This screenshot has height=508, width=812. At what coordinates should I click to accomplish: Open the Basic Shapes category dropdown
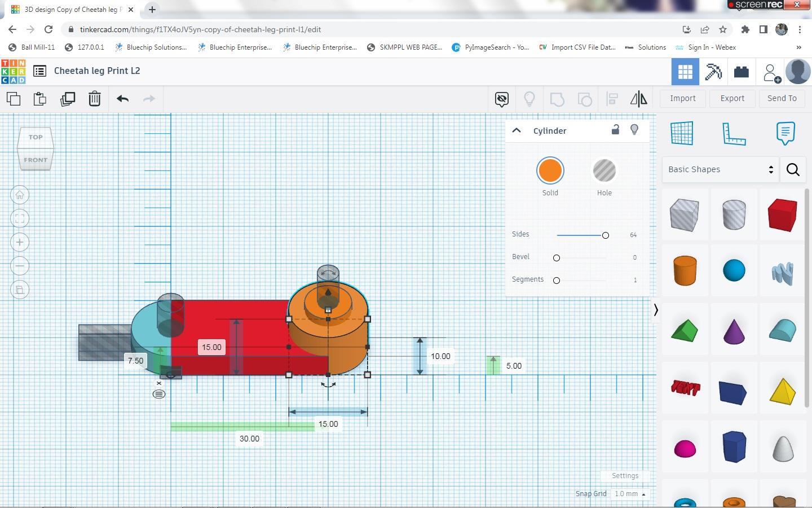pyautogui.click(x=720, y=169)
